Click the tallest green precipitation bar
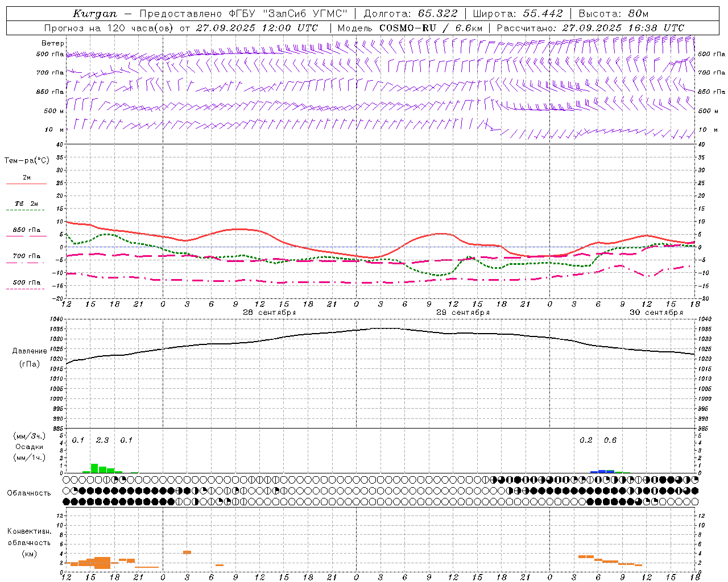Viewport: 728px width, 582px height. pos(94,468)
